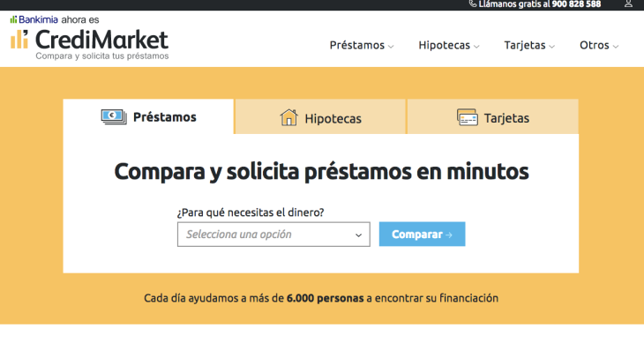This screenshot has width=644, height=343.
Task: Switch to the Hipotecas comparison tab
Action: [320, 116]
